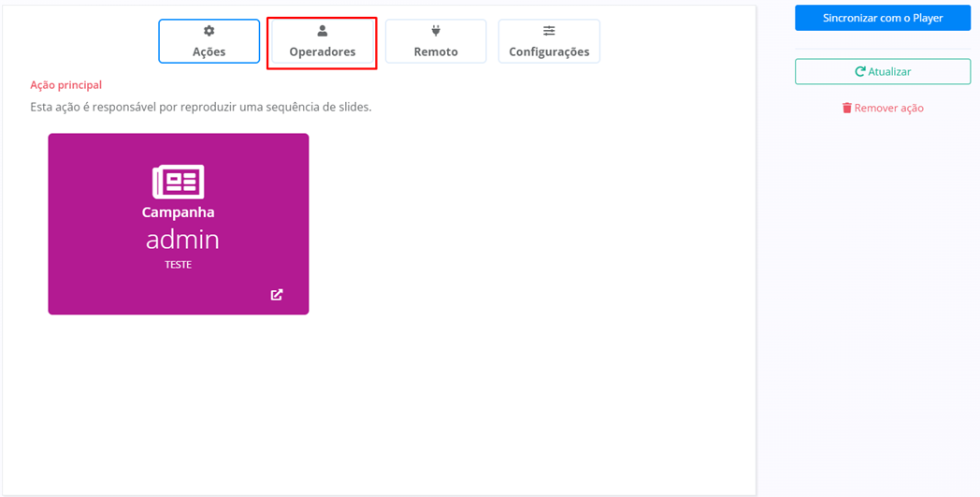The height and width of the screenshot is (497, 980).
Task: Click the Ação principal heading
Action: pos(65,85)
